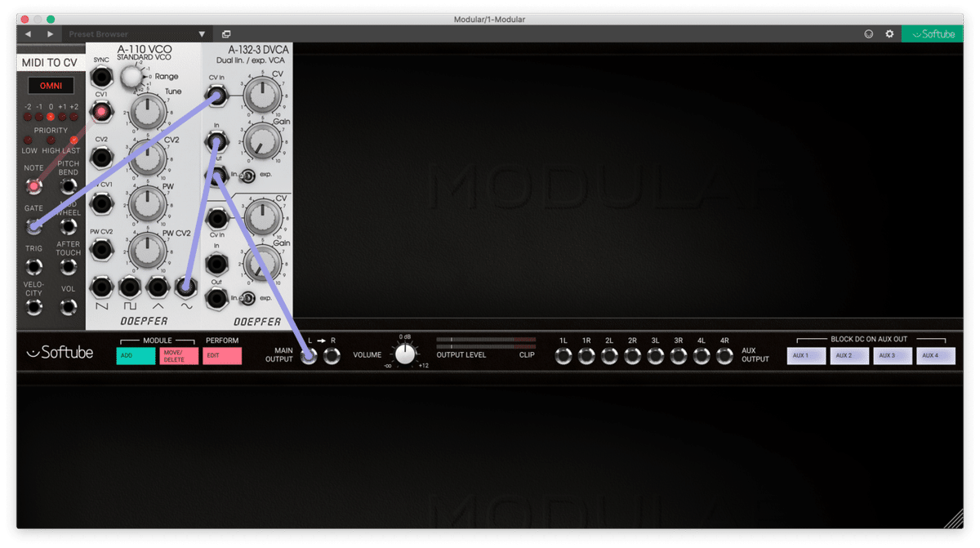Viewport: 980px width, 548px height.
Task: Toggle AUX 1 block DC button
Action: 807,356
